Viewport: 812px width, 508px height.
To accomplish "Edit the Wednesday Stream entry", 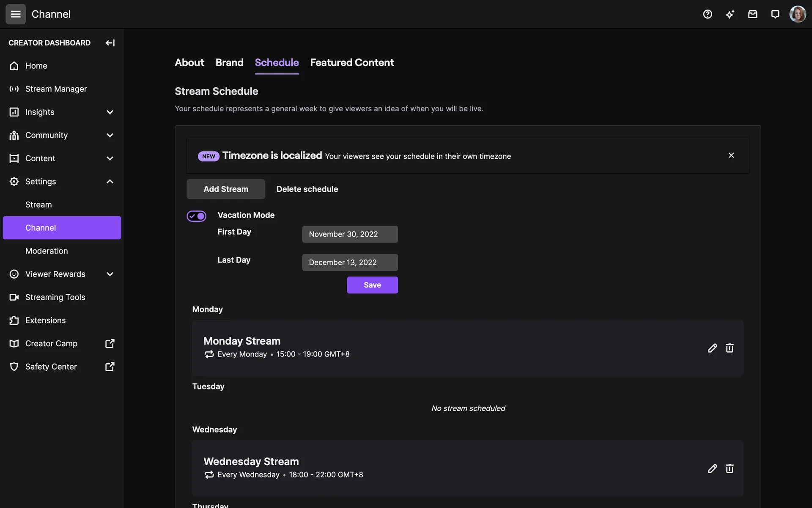I will pos(712,468).
